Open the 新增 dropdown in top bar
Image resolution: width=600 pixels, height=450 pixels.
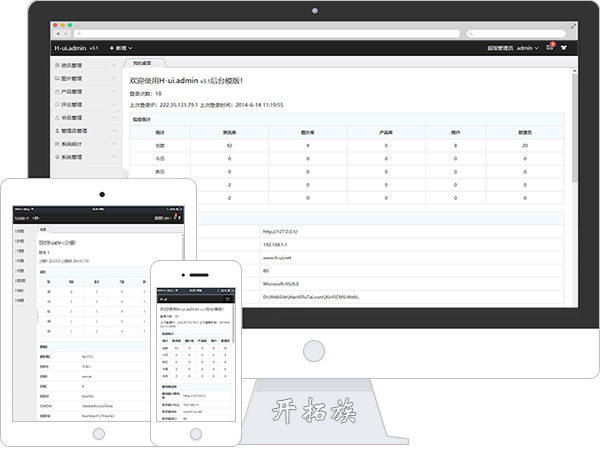pos(121,48)
